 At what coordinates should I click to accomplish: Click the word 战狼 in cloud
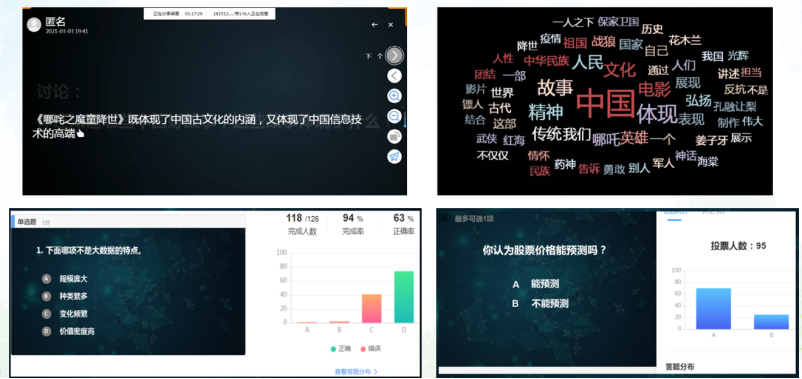click(604, 42)
